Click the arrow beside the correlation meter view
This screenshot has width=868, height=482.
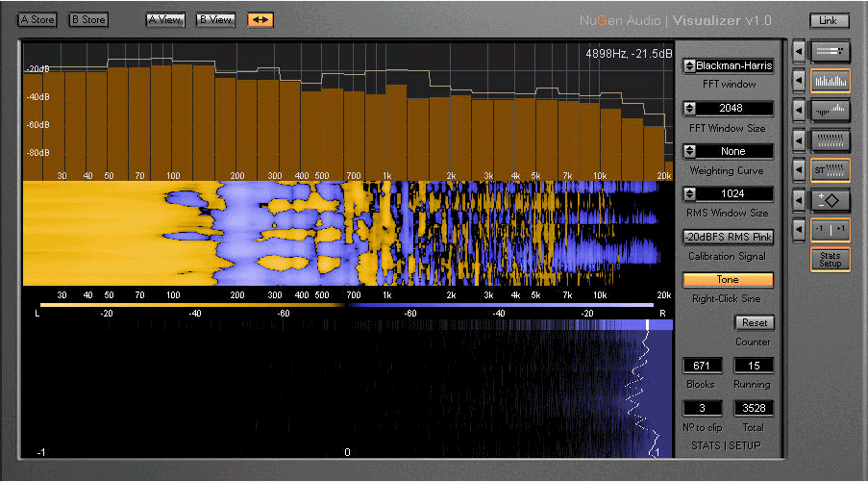[x=799, y=229]
